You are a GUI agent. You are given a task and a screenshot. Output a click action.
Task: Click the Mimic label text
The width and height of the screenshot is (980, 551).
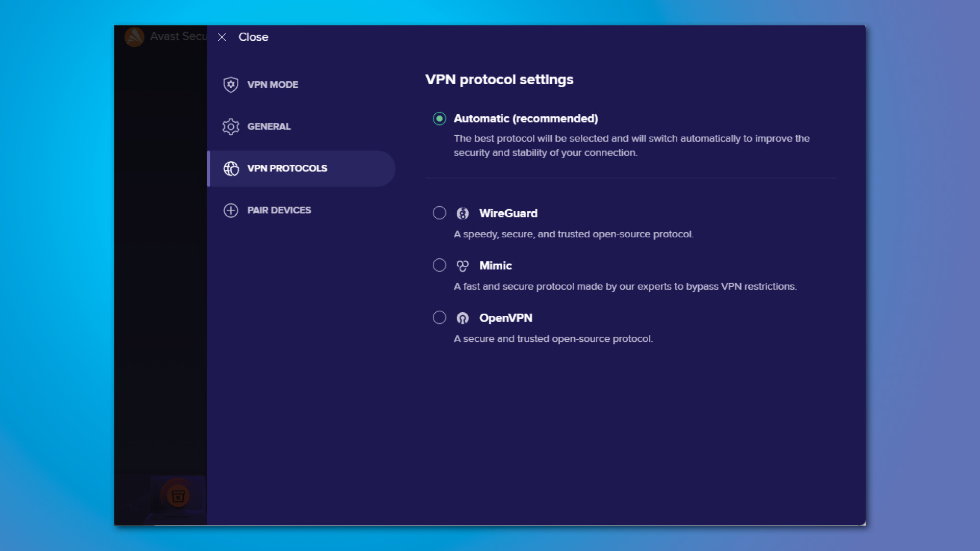pos(495,266)
